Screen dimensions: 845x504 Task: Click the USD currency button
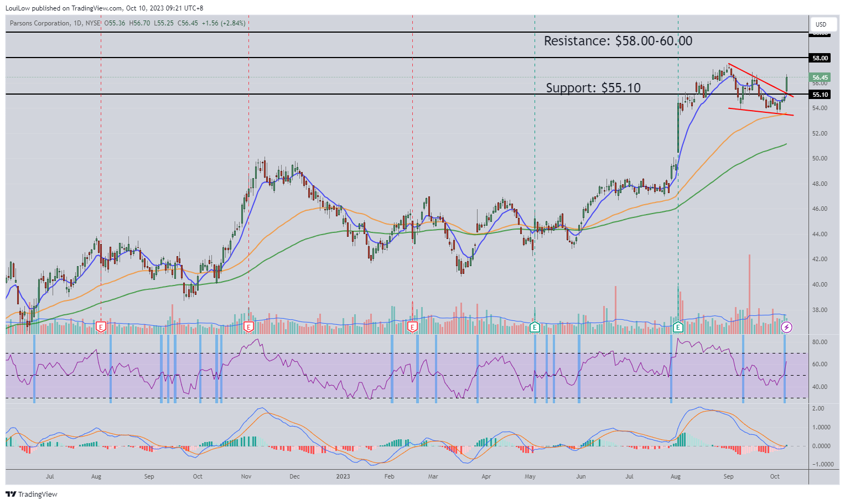point(823,24)
